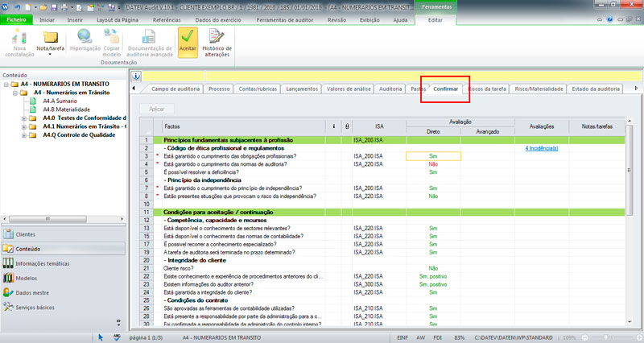Open A4.B Materialidade document in tree
The image size is (644, 343).
[x=67, y=110]
